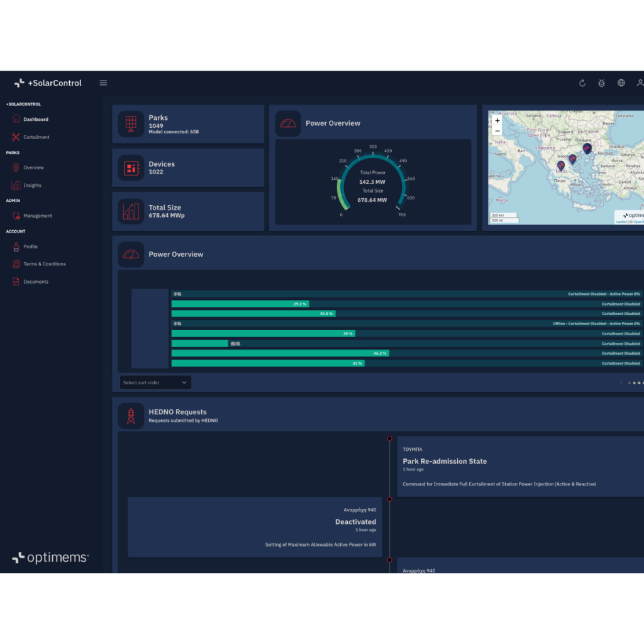The image size is (644, 644).
Task: Open the Select sort order dropdown
Action: point(155,382)
